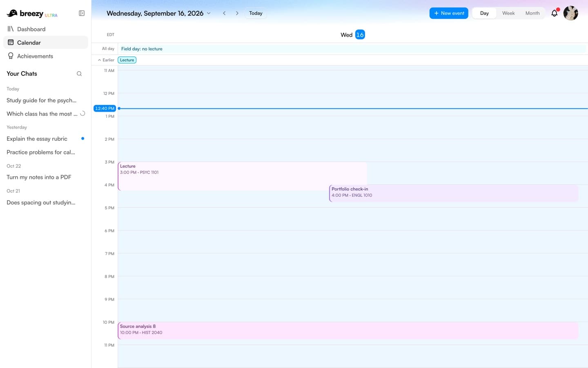Open the 3:00 PM PSYC 1101 Lecture event
588x368 pixels.
click(243, 176)
